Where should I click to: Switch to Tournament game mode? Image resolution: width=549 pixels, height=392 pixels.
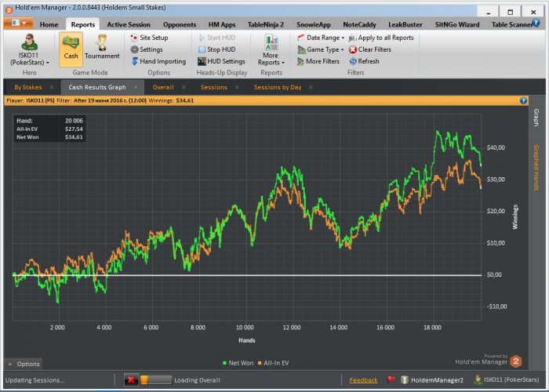coord(102,49)
